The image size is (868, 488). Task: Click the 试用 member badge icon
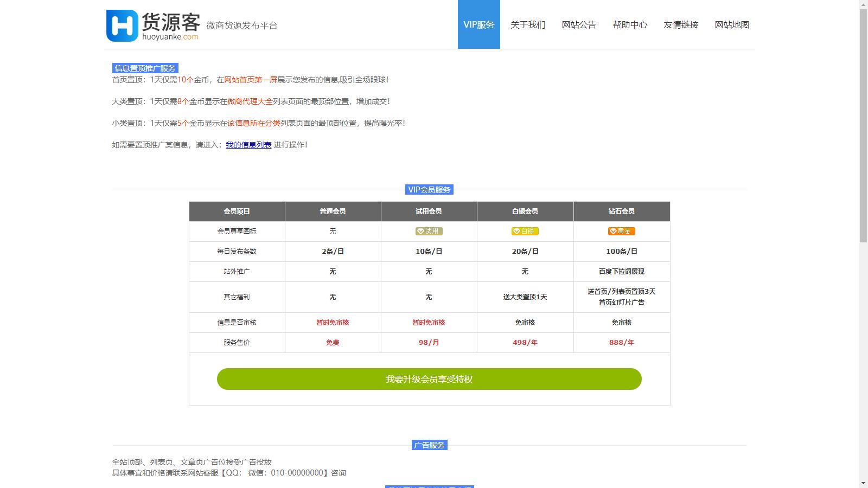(x=429, y=231)
